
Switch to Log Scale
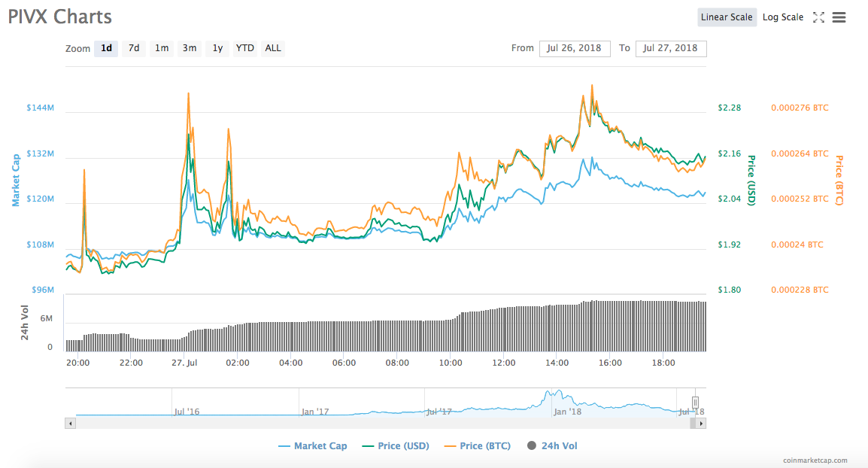click(x=783, y=17)
